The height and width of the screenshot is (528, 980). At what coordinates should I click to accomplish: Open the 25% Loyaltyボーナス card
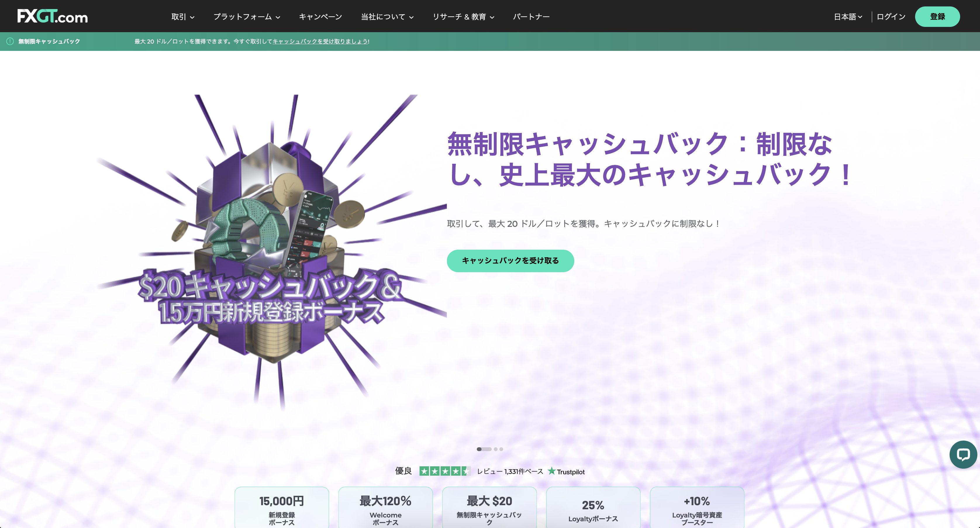(593, 508)
